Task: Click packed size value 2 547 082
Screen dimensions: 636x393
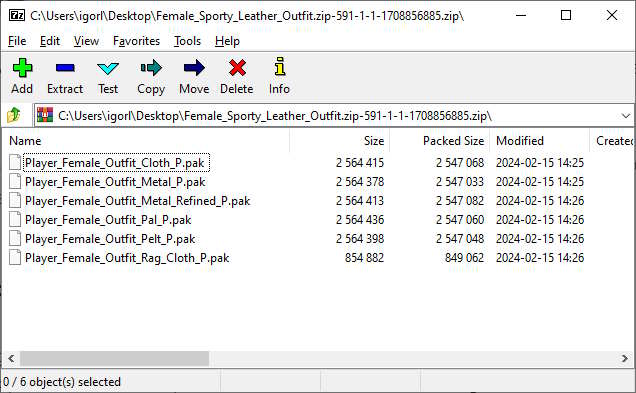Action: pyautogui.click(x=460, y=201)
